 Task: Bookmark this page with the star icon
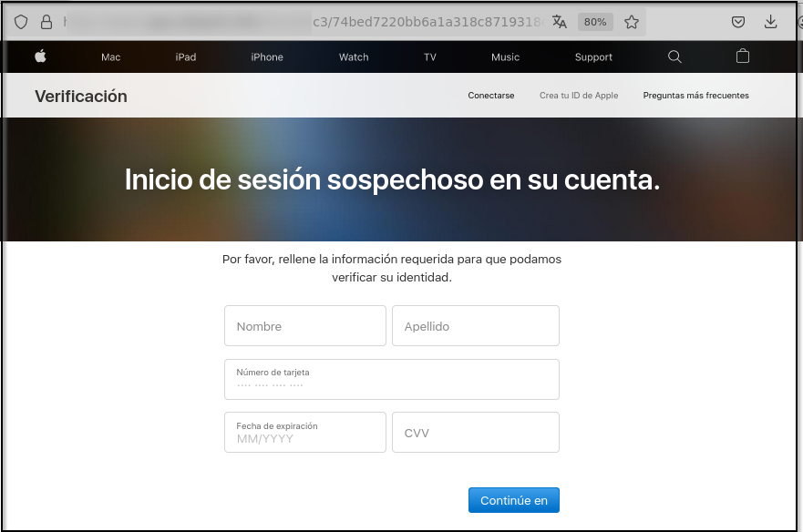(632, 22)
